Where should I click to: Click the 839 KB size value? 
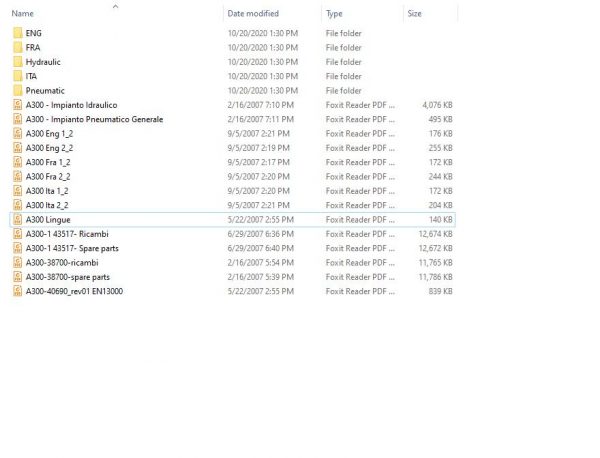click(x=440, y=292)
